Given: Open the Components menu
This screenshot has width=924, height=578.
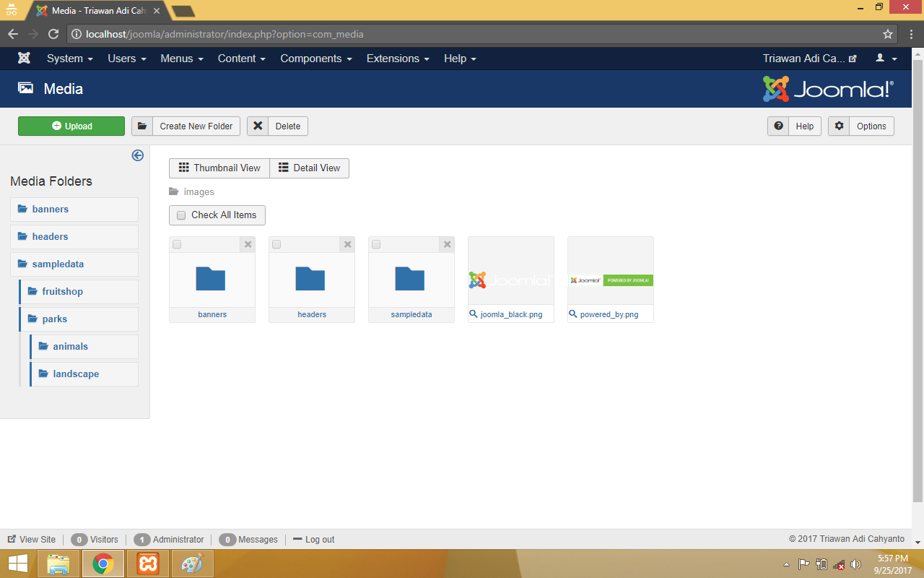Looking at the screenshot, I should (x=315, y=59).
